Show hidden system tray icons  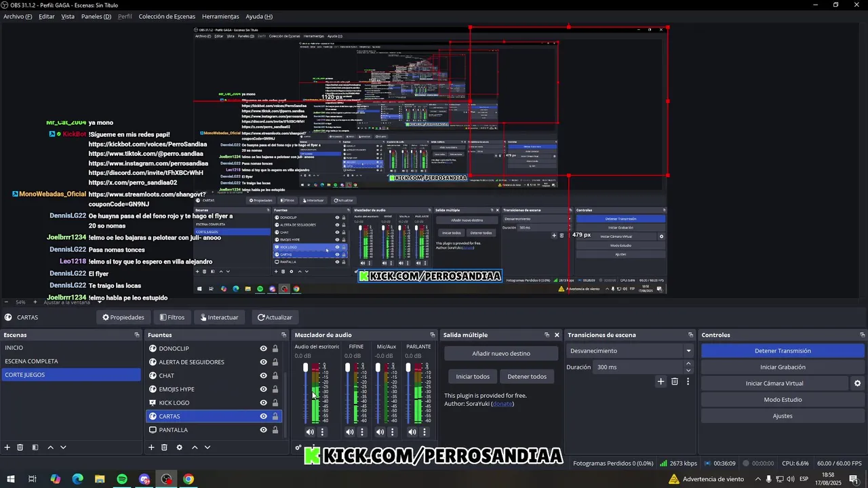(758, 479)
